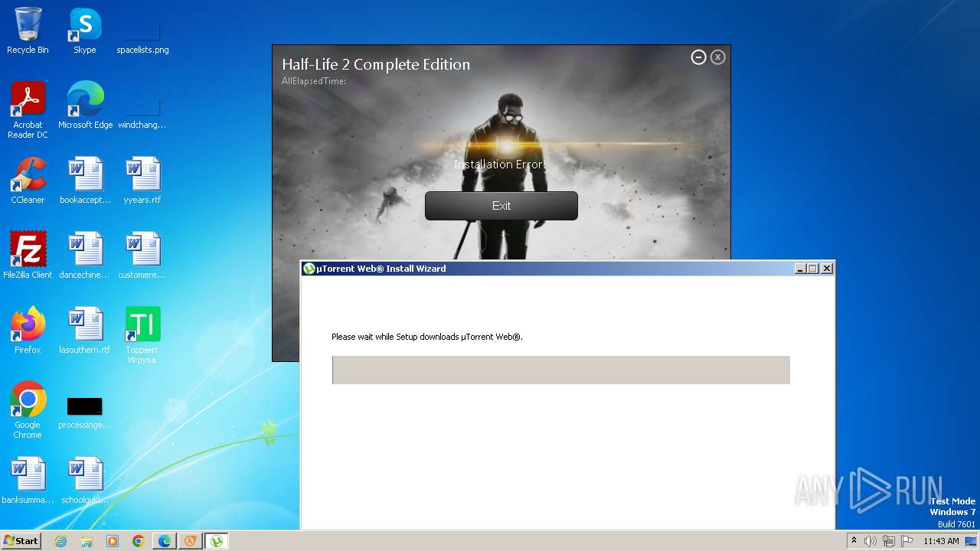980x551 pixels.
Task: Close the µTorrent Web Install Wizard
Action: [x=826, y=269]
